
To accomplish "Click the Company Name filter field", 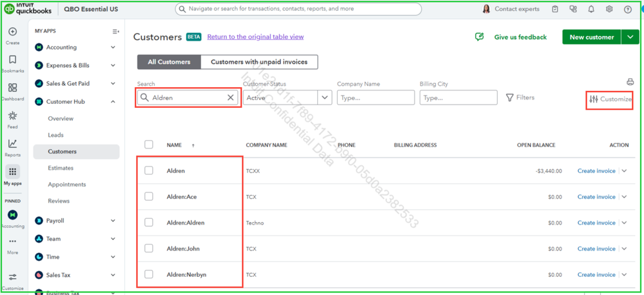I will pyautogui.click(x=376, y=97).
